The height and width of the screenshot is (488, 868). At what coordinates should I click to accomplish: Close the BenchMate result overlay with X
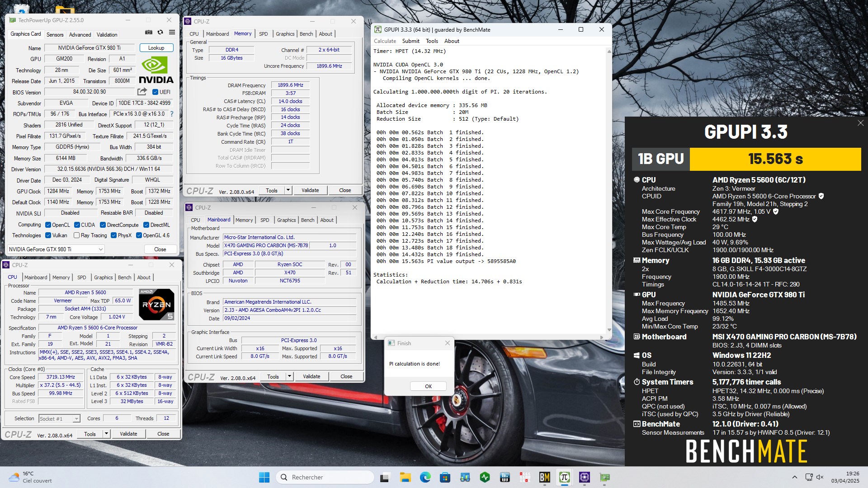point(860,123)
